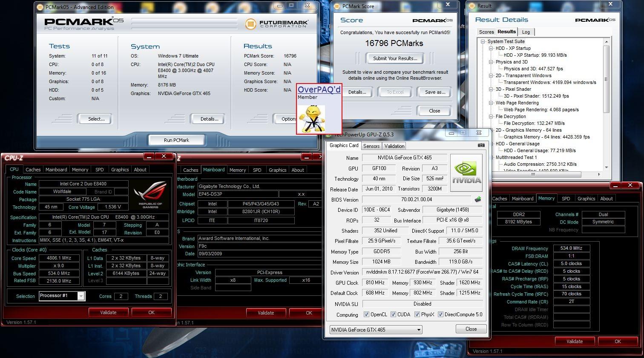Click the BIOS save chip icon in GPU-Z
Screen dimensions: 644x358
(478, 199)
